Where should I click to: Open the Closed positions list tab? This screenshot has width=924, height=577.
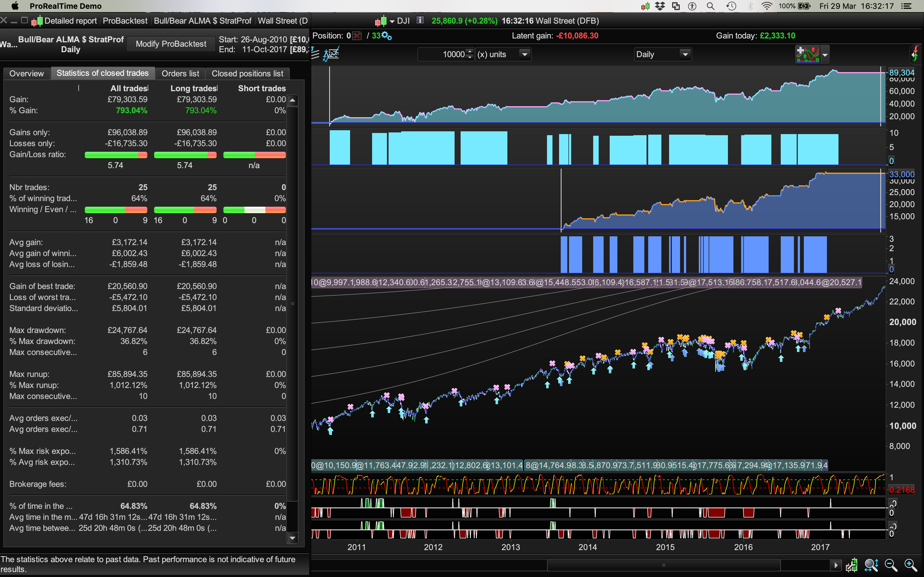[x=248, y=73]
